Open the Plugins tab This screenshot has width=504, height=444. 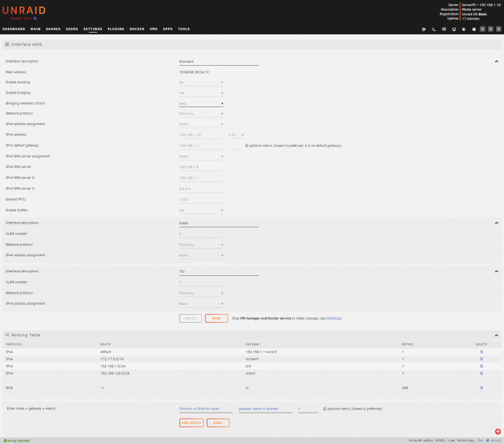(115, 29)
